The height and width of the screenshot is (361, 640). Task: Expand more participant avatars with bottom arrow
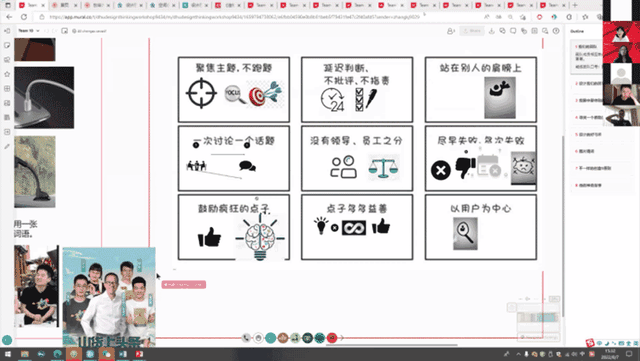tap(342, 338)
